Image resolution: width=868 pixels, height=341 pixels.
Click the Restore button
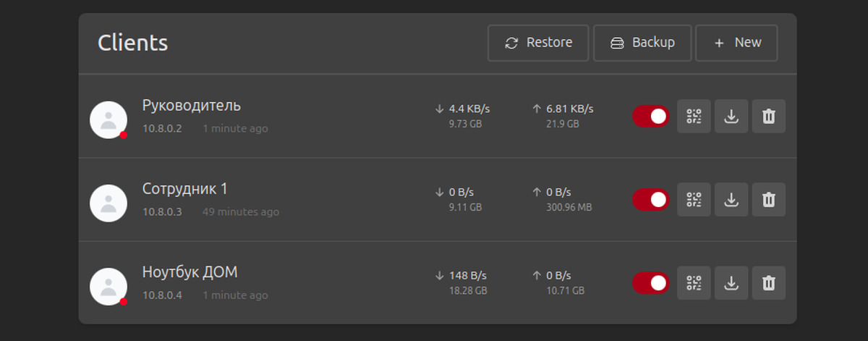[538, 43]
